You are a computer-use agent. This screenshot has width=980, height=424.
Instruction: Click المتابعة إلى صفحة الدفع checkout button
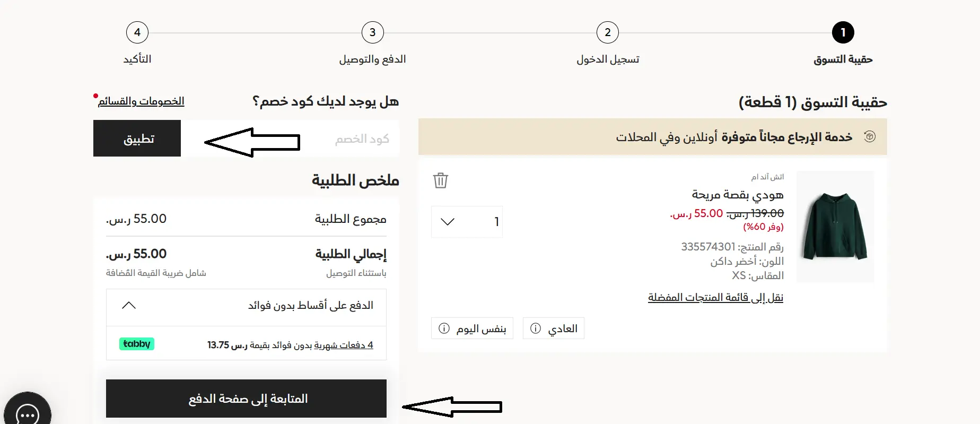[x=246, y=399]
